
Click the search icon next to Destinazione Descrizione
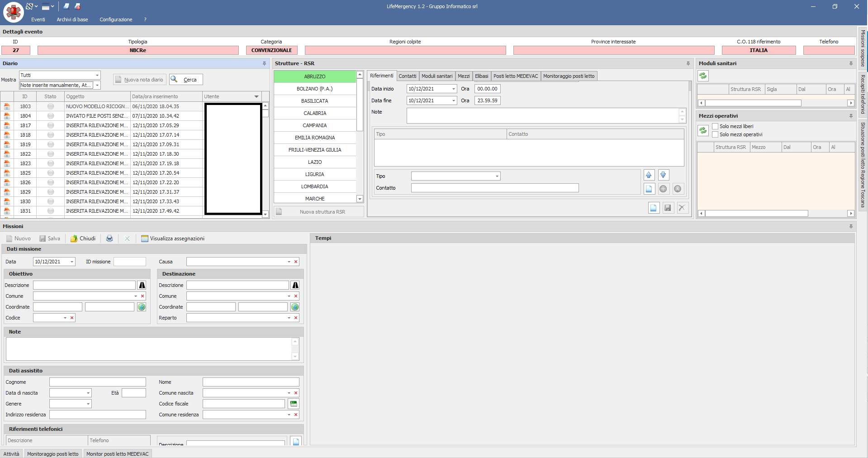click(x=295, y=285)
